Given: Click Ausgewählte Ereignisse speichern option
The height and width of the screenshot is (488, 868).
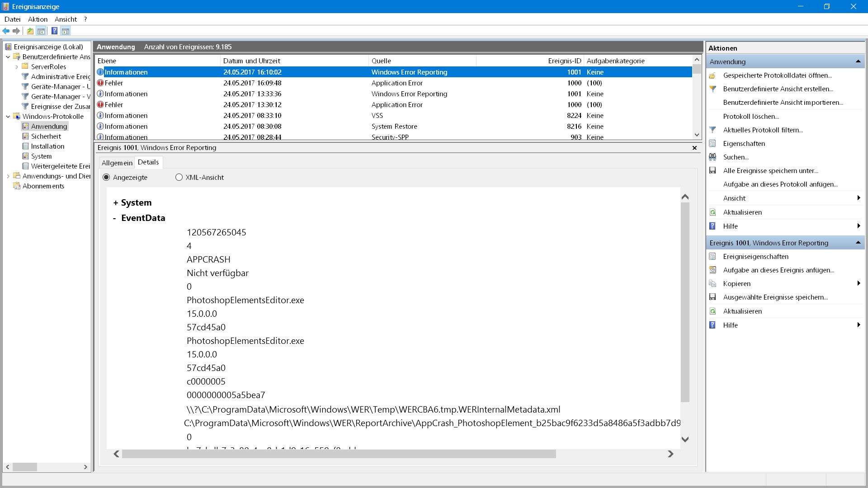Looking at the screenshot, I should [x=776, y=297].
